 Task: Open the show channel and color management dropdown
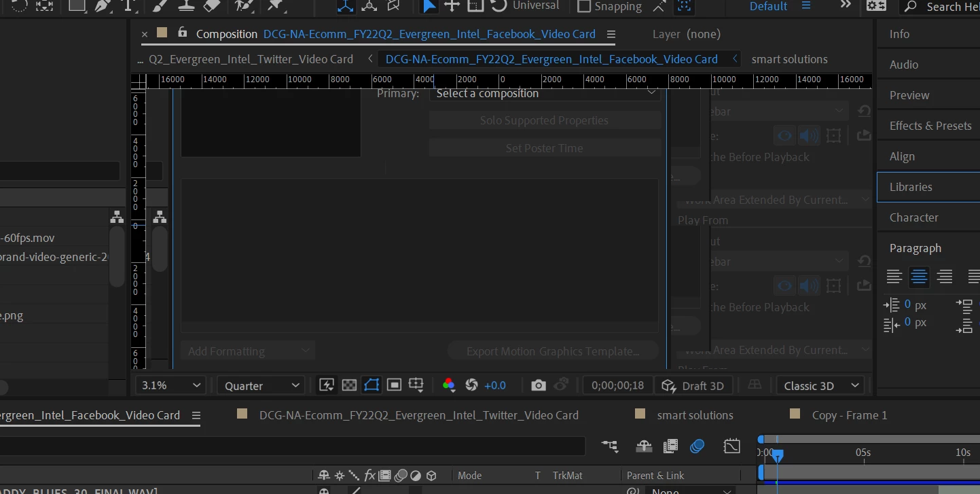[x=449, y=385]
